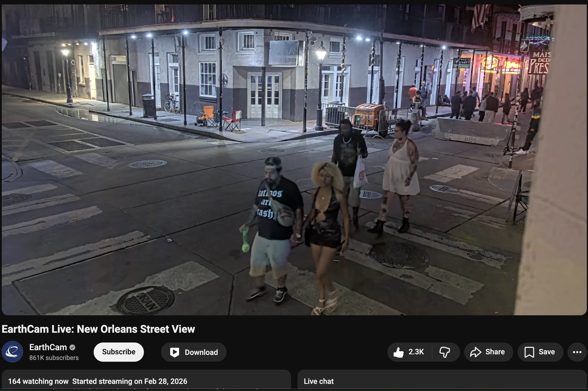Click the Download play-arrow icon
Viewport: 588px width, 391px height.
click(x=174, y=352)
